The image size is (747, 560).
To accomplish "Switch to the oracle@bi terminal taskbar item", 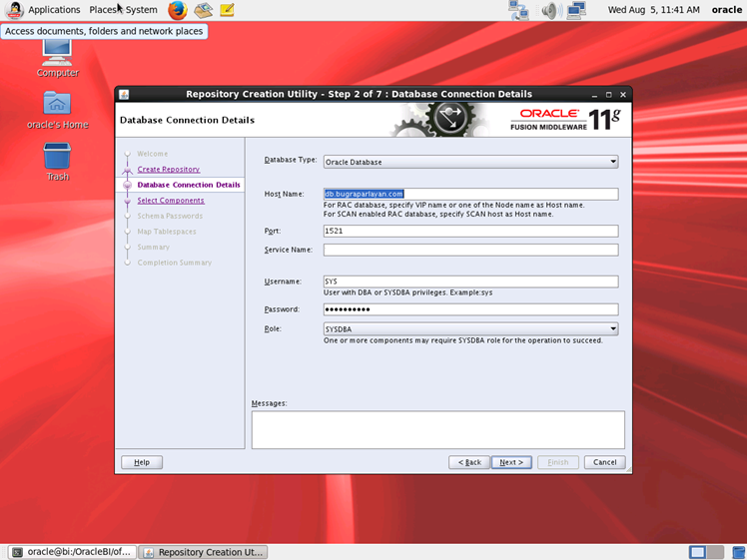I will pos(73,552).
